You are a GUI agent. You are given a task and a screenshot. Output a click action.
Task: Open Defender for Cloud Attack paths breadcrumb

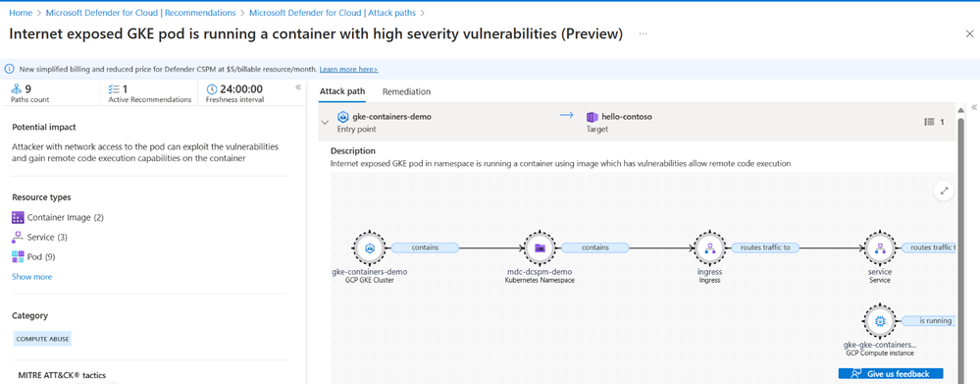coord(334,13)
